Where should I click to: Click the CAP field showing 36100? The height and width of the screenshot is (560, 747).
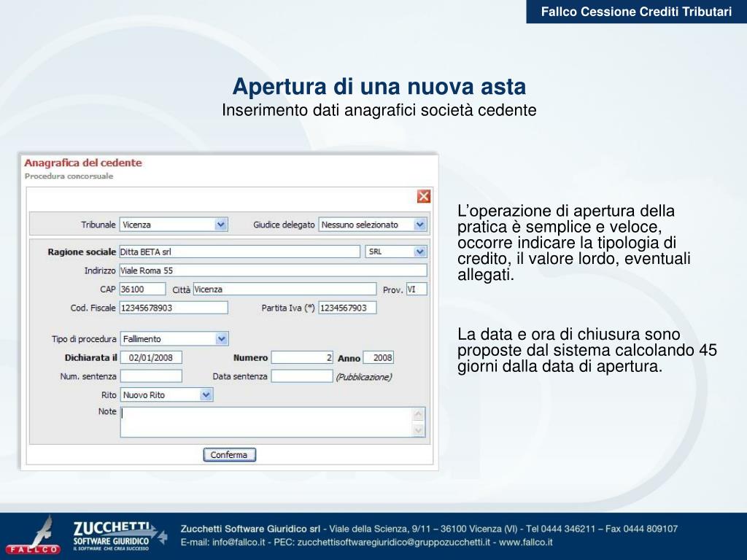(142, 289)
